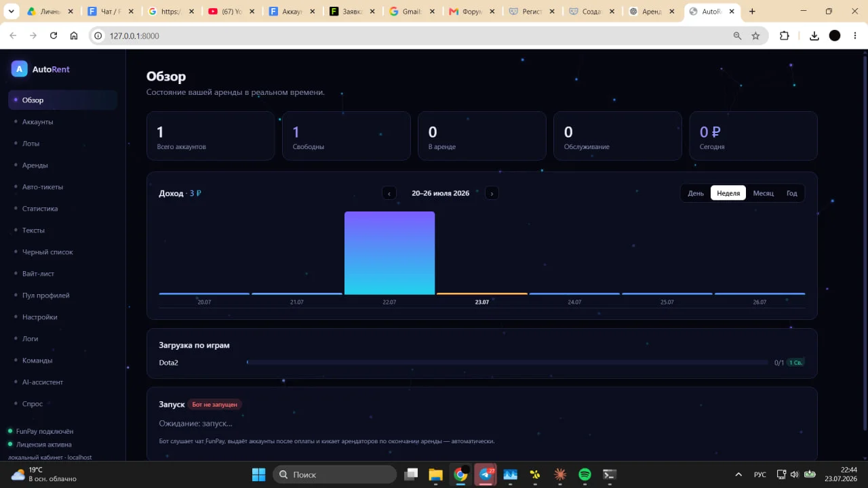Open the Черный список sidebar section
This screenshot has height=488, width=868.
tap(62, 252)
